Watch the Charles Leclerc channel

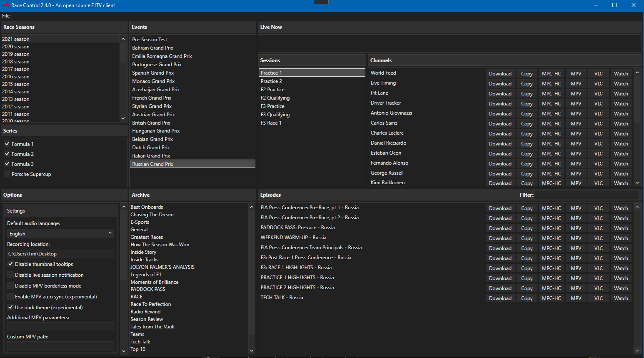[621, 133]
